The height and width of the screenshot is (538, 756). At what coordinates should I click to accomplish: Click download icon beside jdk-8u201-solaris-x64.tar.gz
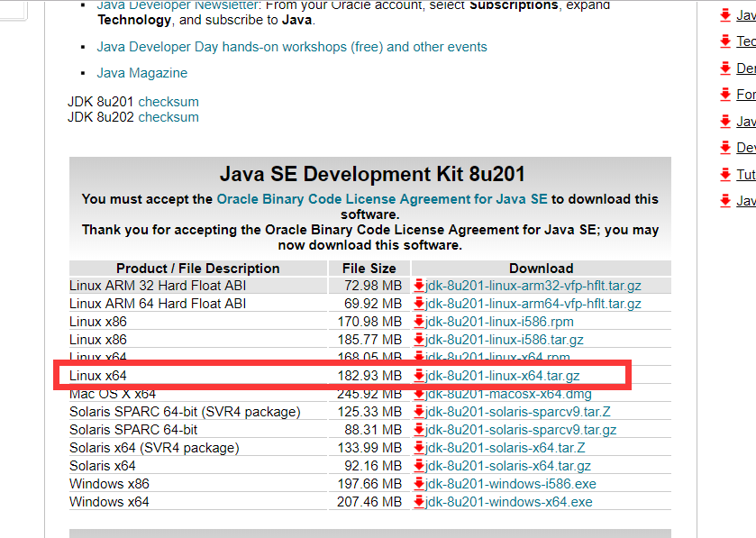(418, 466)
